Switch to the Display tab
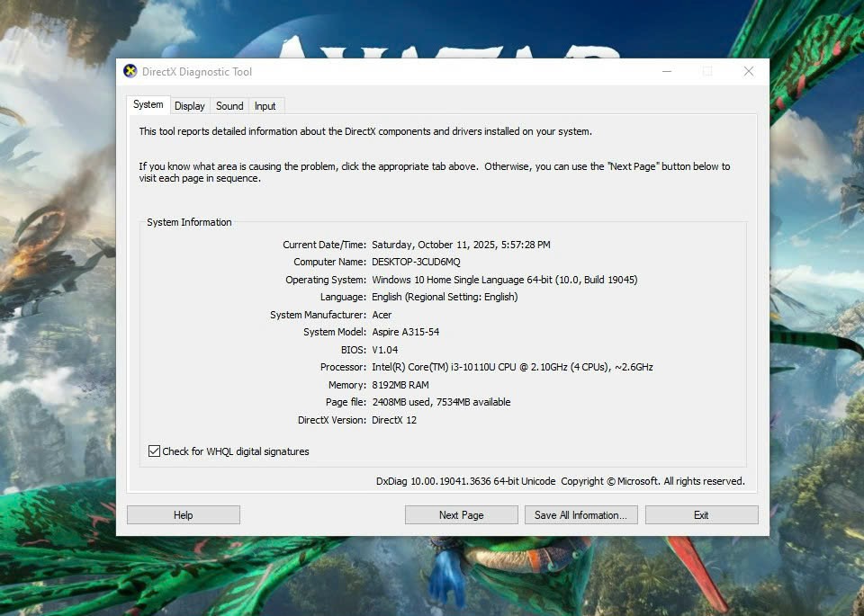The image size is (864, 616). (190, 106)
